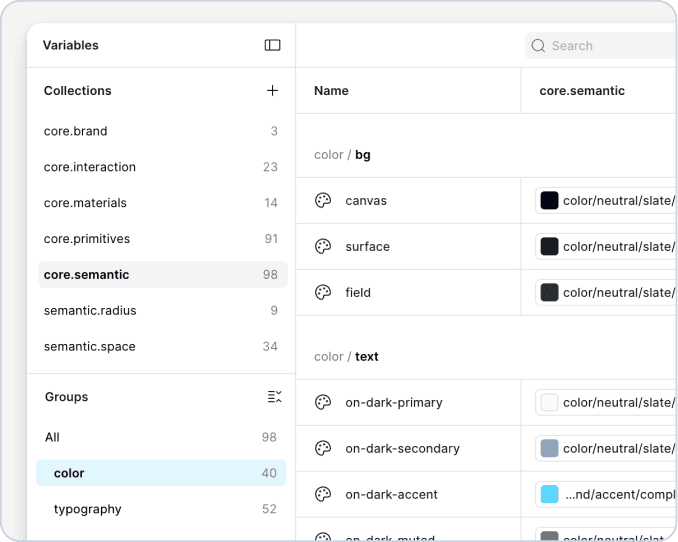The height and width of the screenshot is (542, 678).
Task: Click the palette icon next to on-dark-secondary
Action: click(x=323, y=448)
